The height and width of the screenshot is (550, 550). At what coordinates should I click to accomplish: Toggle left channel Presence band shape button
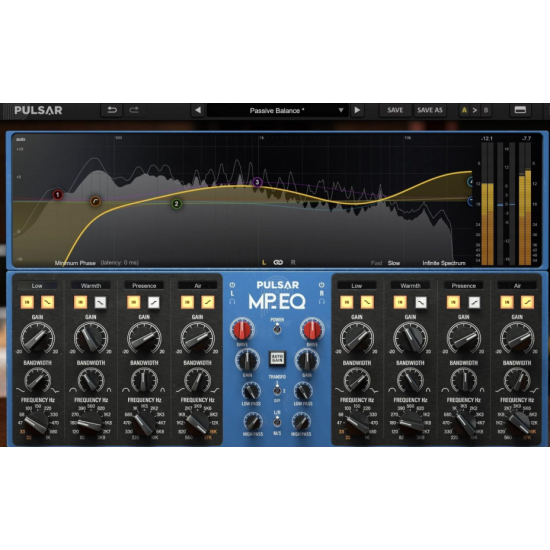pyautogui.click(x=154, y=302)
